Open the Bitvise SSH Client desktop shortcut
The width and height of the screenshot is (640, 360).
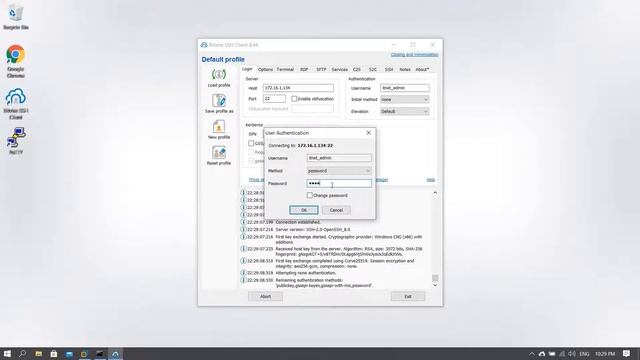click(x=16, y=104)
